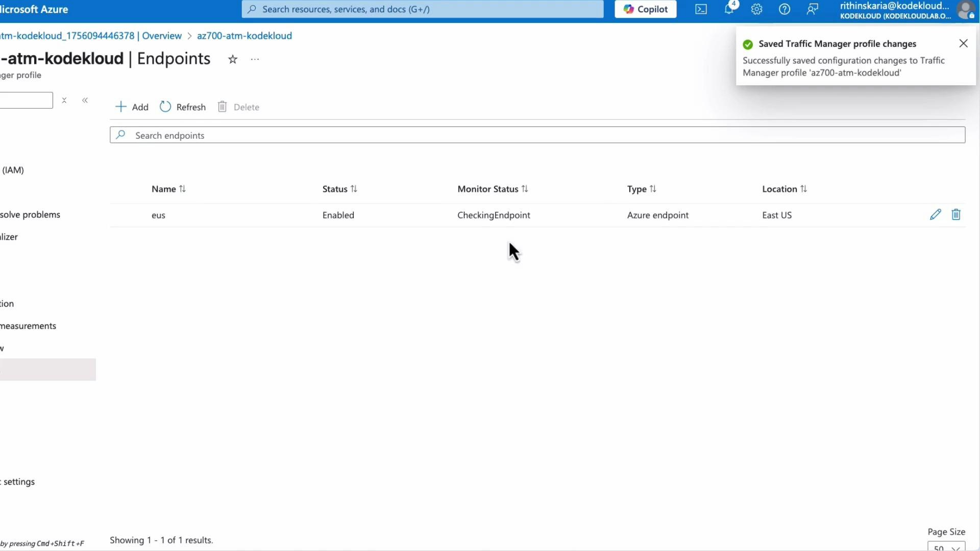Screen dimensions: 980x551
Task: Click inside the Search endpoints field
Action: point(357,135)
